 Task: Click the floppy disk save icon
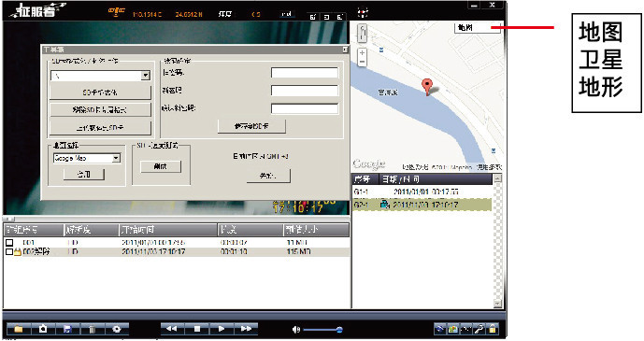tap(67, 329)
